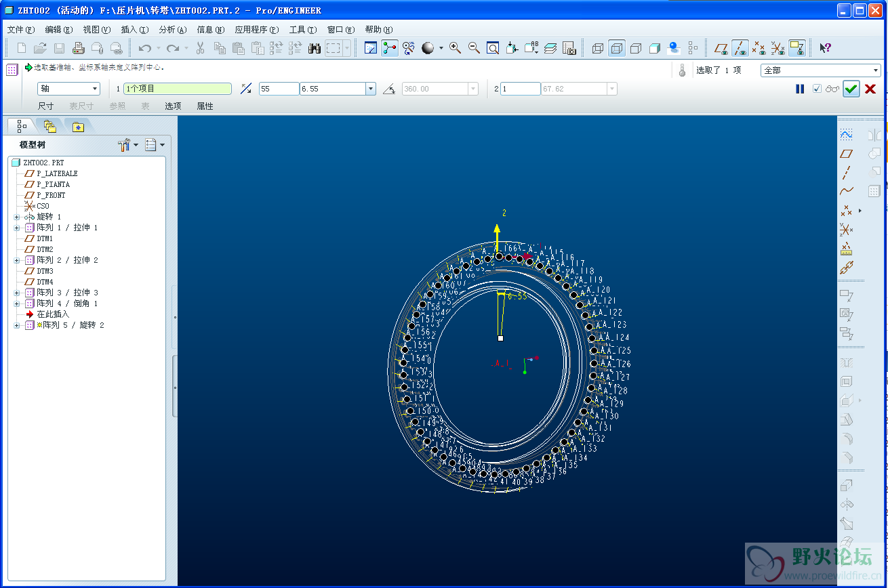Toggle datum points display icon
Image resolution: width=888 pixels, height=588 pixels.
click(759, 48)
